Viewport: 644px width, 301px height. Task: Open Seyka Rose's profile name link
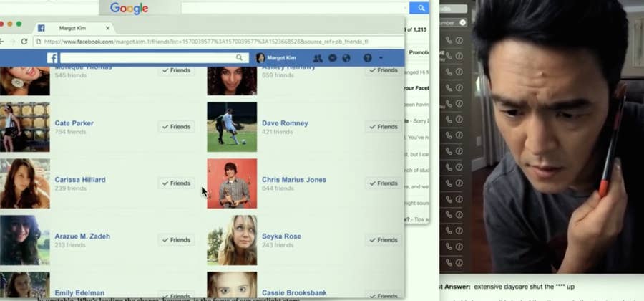tap(281, 236)
